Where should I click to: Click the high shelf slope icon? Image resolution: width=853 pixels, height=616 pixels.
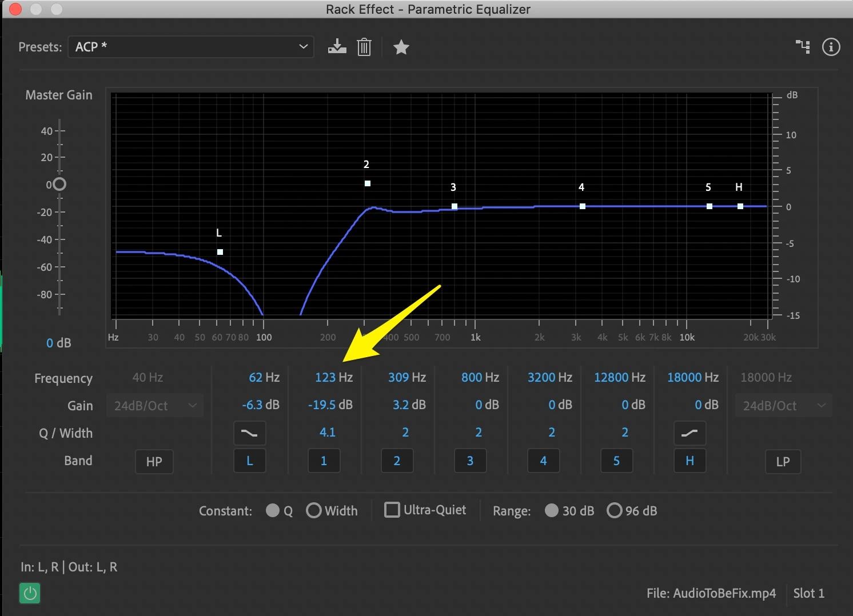tap(689, 433)
